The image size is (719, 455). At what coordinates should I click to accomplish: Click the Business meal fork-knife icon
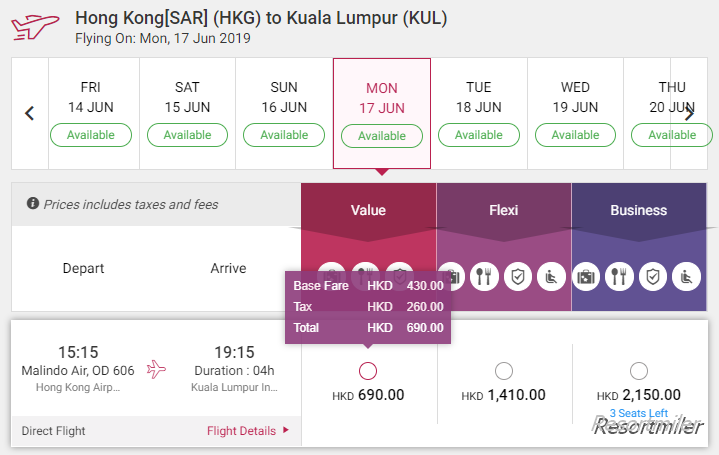(619, 277)
